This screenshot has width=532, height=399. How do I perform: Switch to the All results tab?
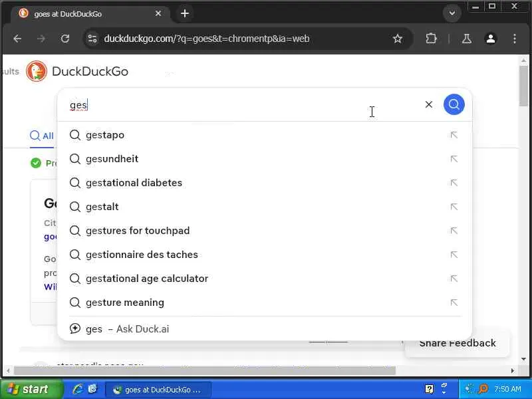pyautogui.click(x=42, y=136)
